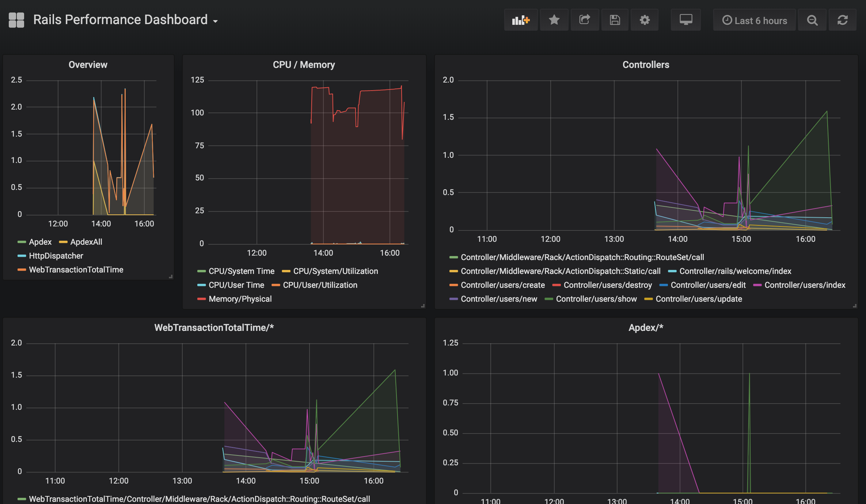Click the WebTransactionTotalTime/* panel title
The height and width of the screenshot is (504, 866).
point(214,328)
